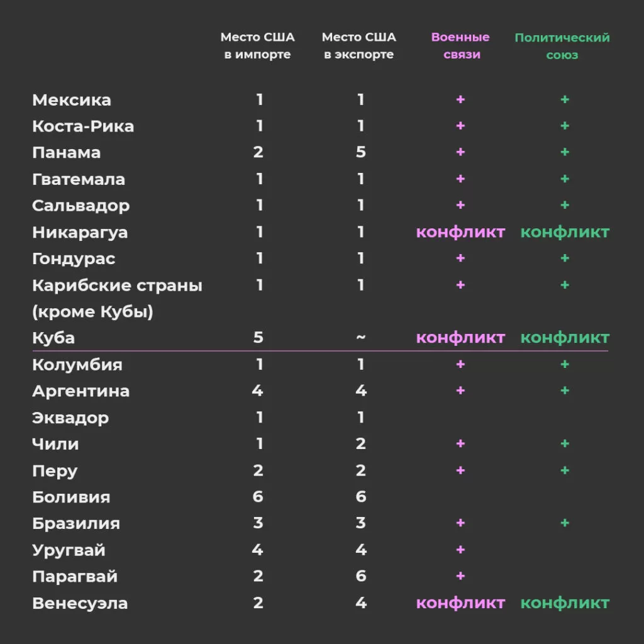Image resolution: width=644 pixels, height=644 pixels.
Task: Click the country name 'Эквадор'
Action: [x=70, y=418]
